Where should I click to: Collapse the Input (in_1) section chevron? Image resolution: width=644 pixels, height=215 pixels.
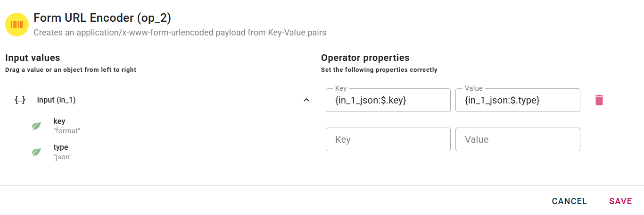point(306,100)
